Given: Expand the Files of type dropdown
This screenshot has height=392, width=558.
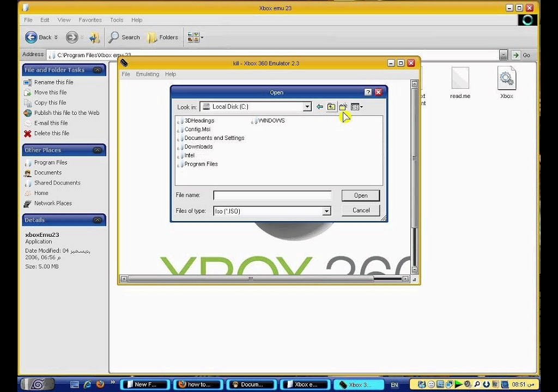Looking at the screenshot, I should [x=326, y=211].
